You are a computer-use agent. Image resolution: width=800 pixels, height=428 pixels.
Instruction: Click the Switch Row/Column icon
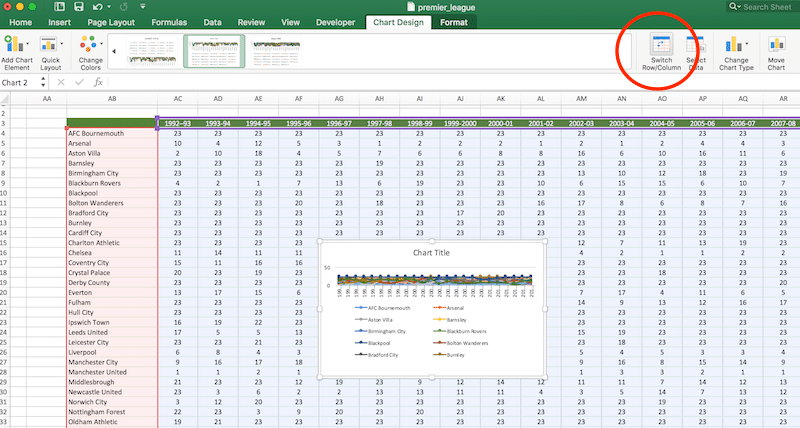pyautogui.click(x=661, y=45)
